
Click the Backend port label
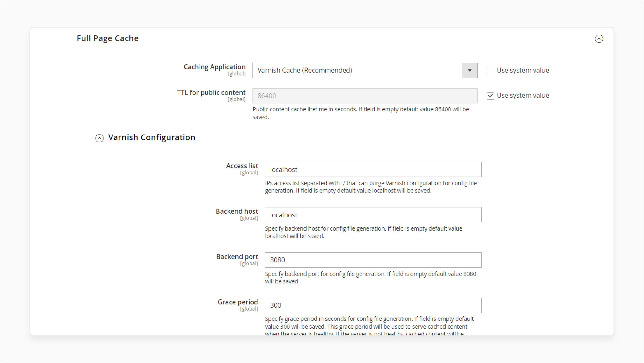(237, 257)
